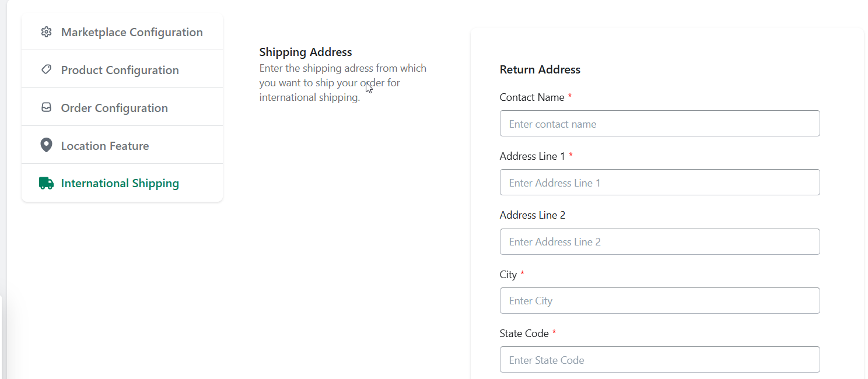This screenshot has width=868, height=379.
Task: Click the Shipping Address section title
Action: [x=306, y=52]
